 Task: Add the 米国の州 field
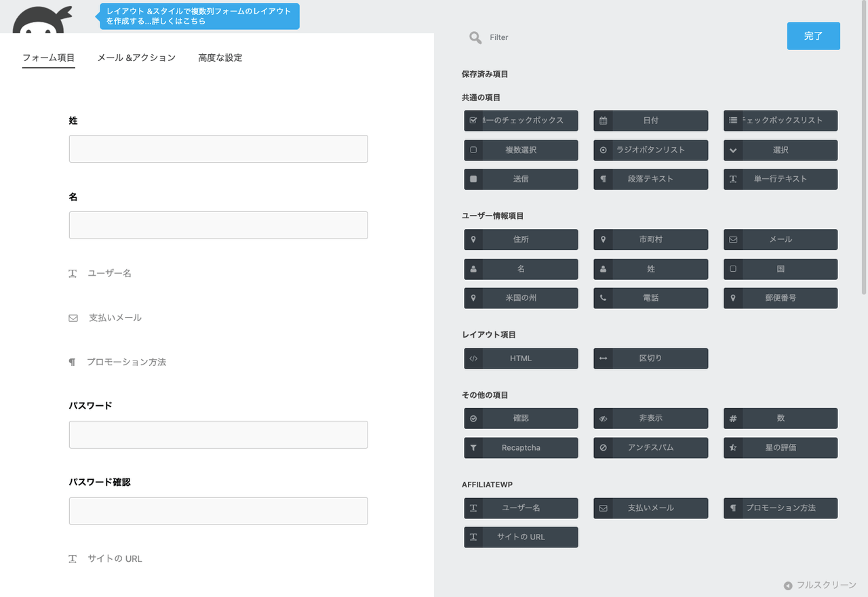click(521, 298)
